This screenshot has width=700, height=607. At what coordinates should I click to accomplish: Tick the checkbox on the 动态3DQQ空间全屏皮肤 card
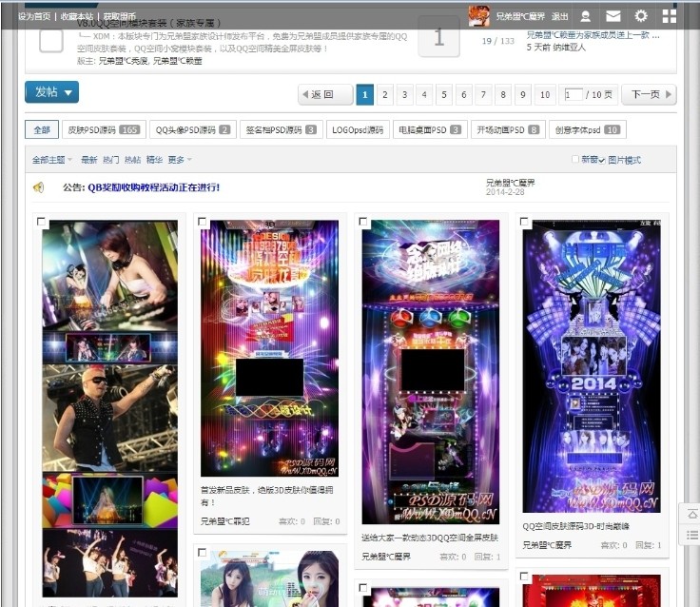[x=363, y=222]
